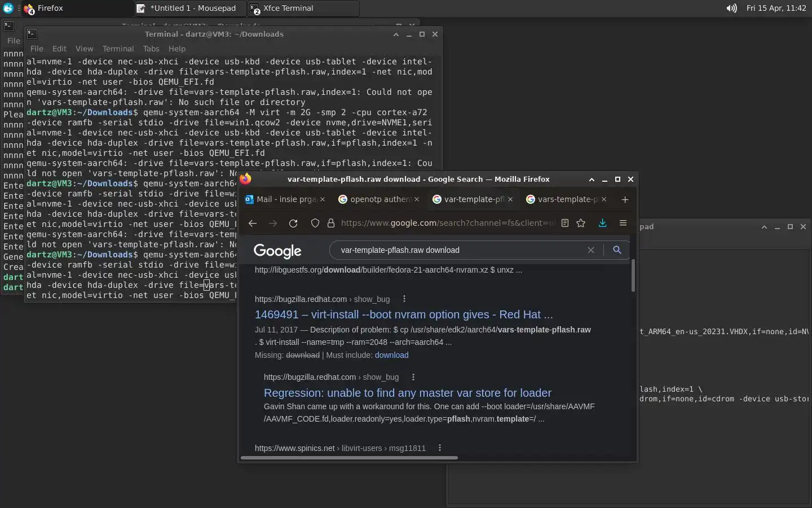This screenshot has width=812, height=508.
Task: Open the Terminal menu in menu bar
Action: [x=118, y=49]
